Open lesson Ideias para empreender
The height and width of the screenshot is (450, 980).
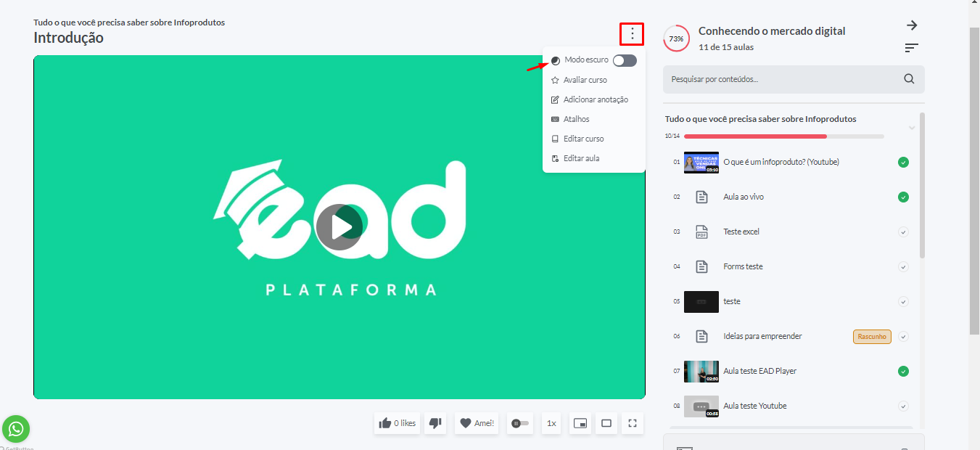762,336
